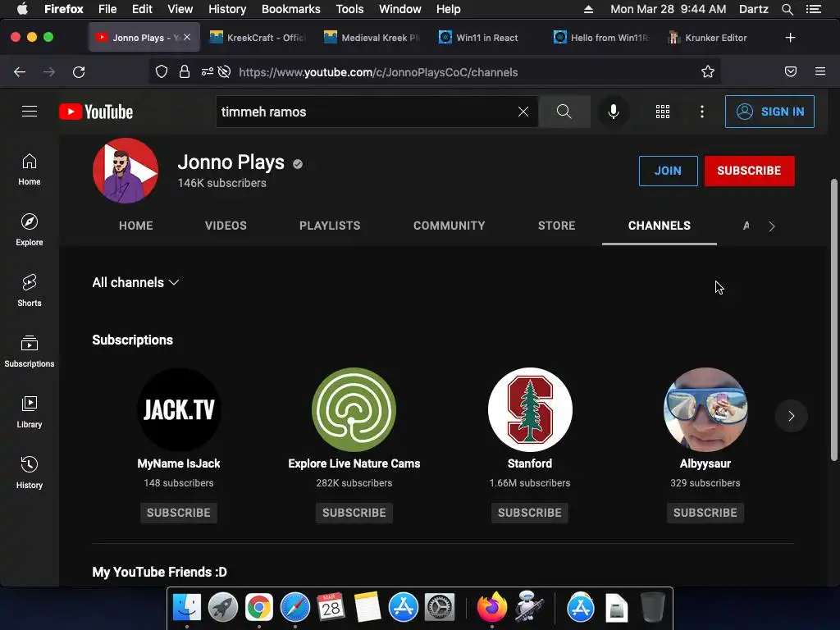
Task: Click JOIN channel membership button
Action: (x=668, y=171)
